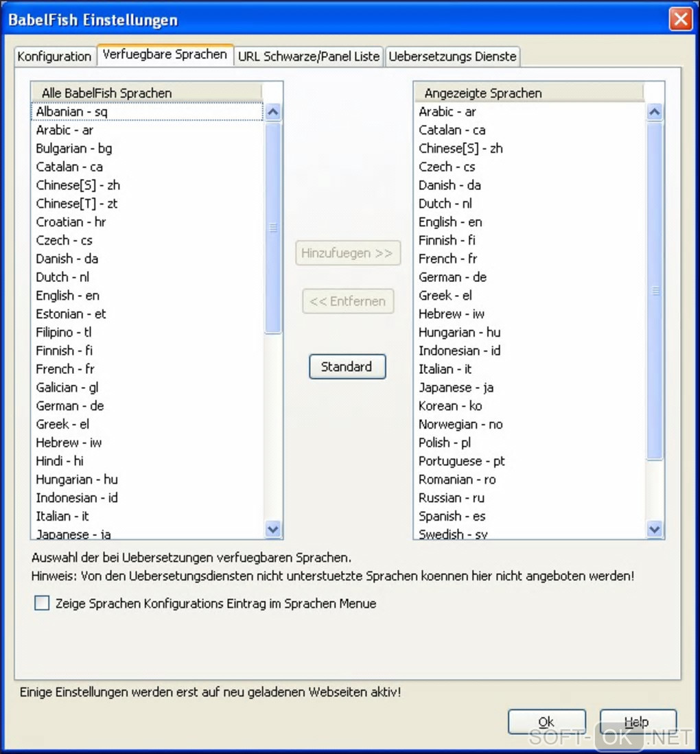Select Italian - it in the all languages list
The width and height of the screenshot is (700, 754).
[x=148, y=516]
